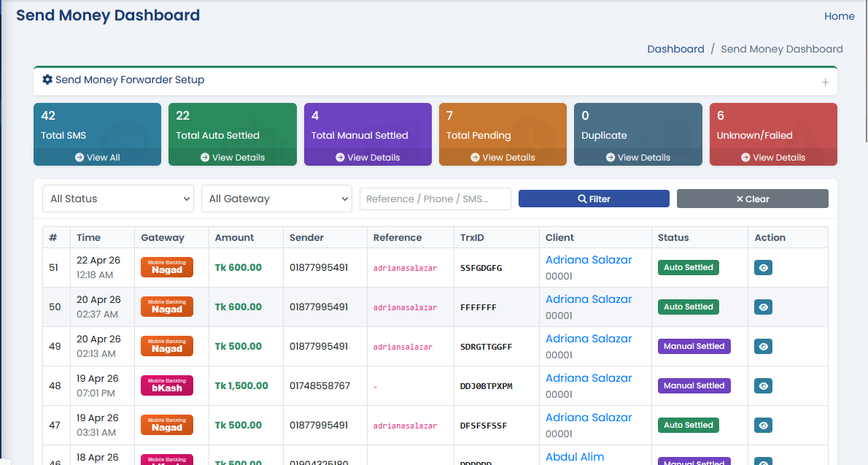Open the All Gateway dropdown
Viewport: 868px width, 465px height.
276,199
